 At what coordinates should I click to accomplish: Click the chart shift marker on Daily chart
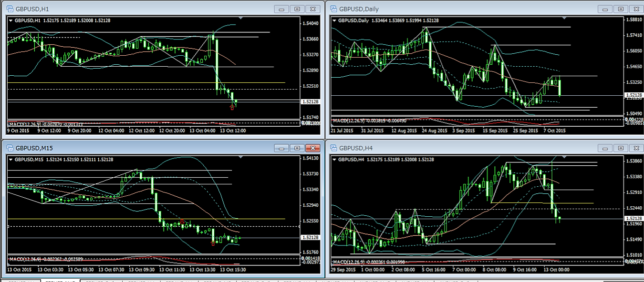[x=564, y=18]
